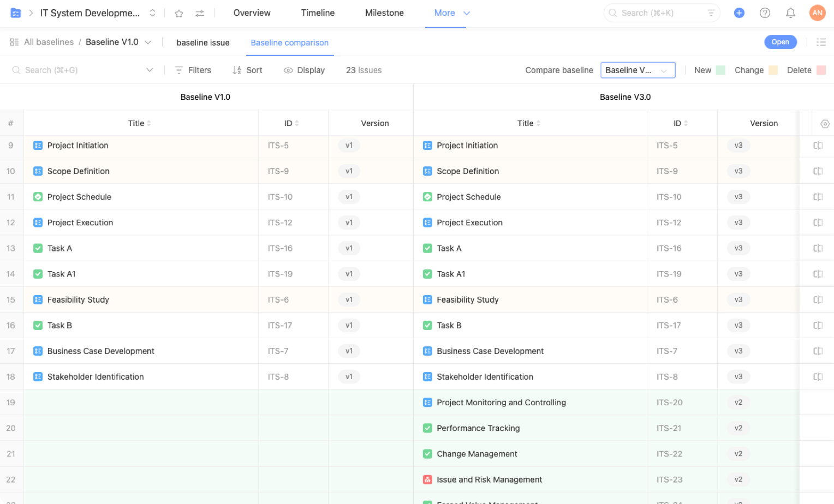Open the AN user avatar menu
Screen dimensions: 834x504
point(817,13)
